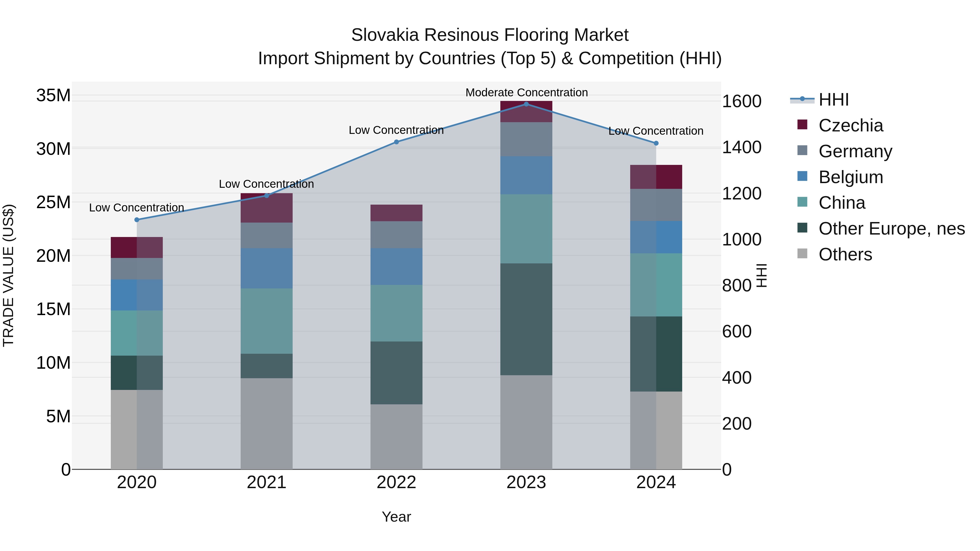
Task: Toggle the Germany legend entry
Action: [844, 151]
